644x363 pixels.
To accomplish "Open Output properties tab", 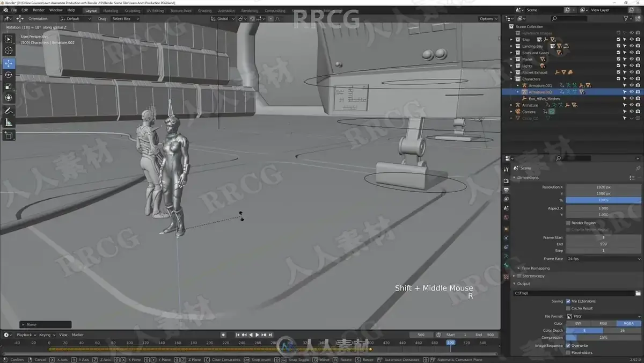I will pos(506,189).
